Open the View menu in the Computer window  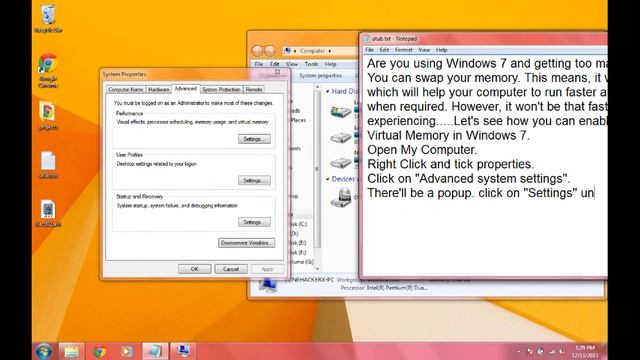point(291,64)
